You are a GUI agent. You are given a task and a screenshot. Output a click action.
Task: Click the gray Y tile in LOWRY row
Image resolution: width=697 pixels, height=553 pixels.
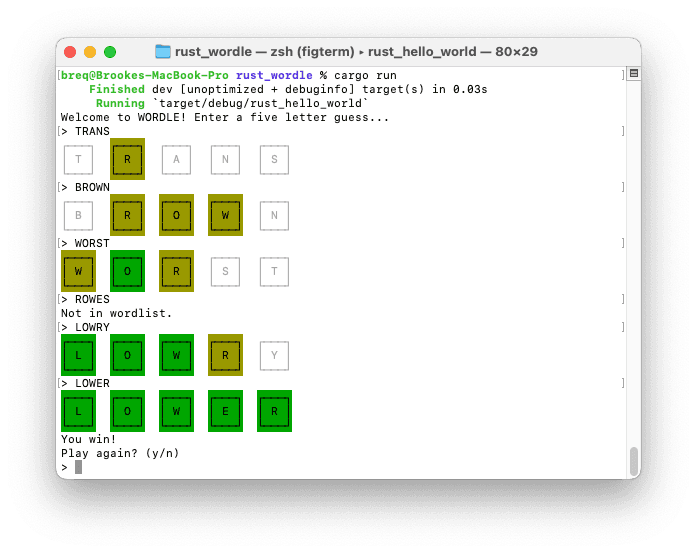tap(274, 355)
